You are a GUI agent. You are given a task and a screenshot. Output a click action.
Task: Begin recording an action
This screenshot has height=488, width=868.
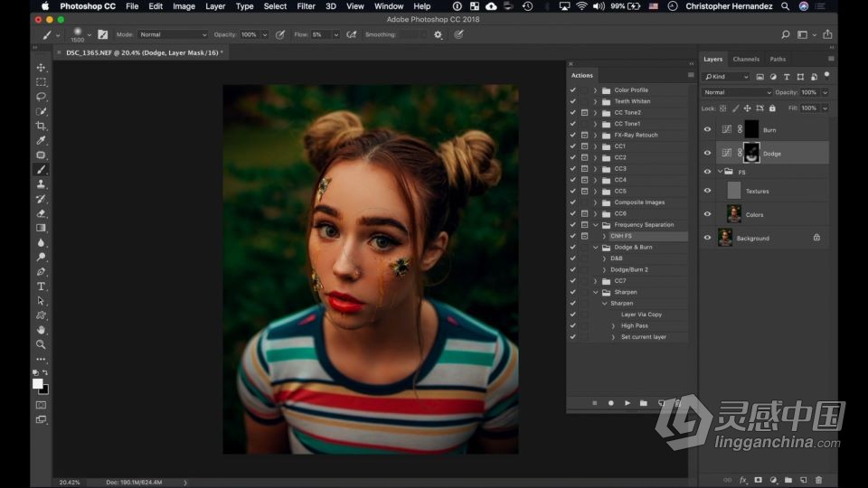click(611, 403)
